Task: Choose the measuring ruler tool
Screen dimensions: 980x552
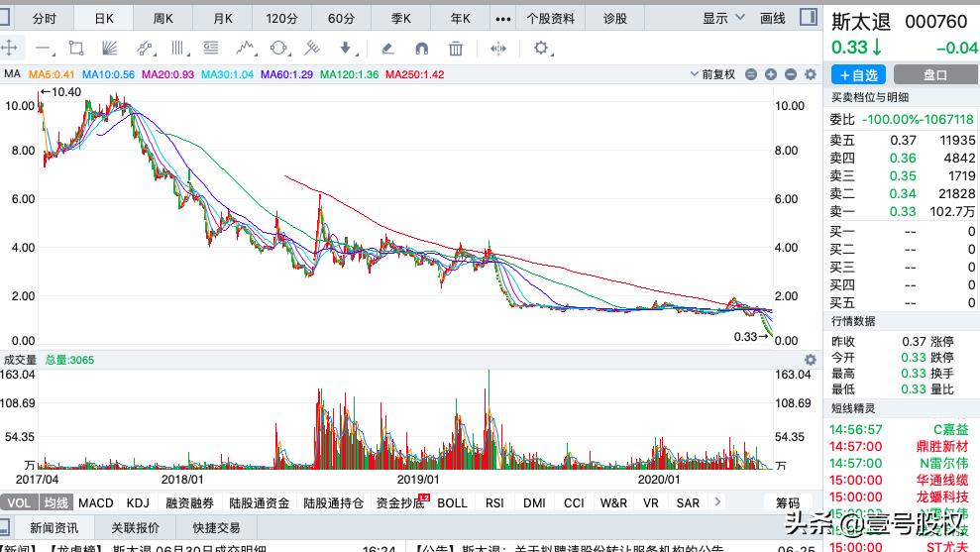Action: pyautogui.click(x=312, y=48)
